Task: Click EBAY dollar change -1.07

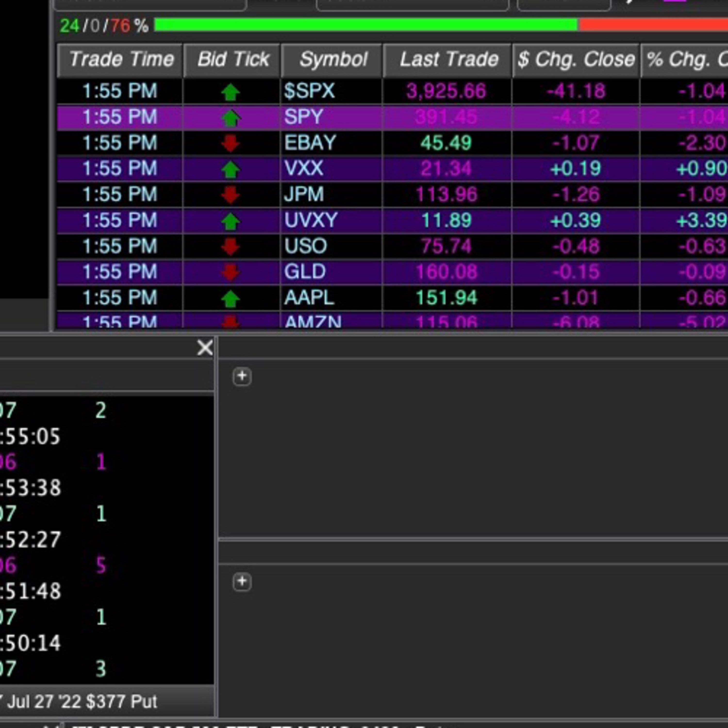Action: 576,143
